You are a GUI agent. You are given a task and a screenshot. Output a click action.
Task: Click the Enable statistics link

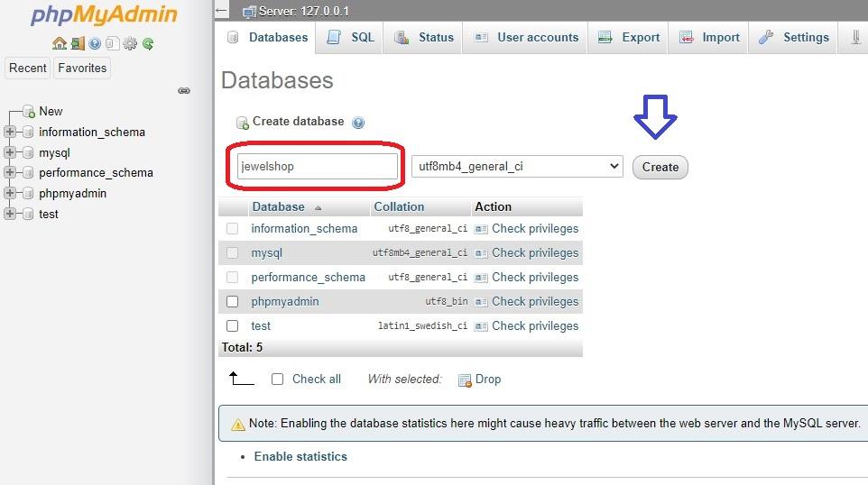[x=300, y=457]
